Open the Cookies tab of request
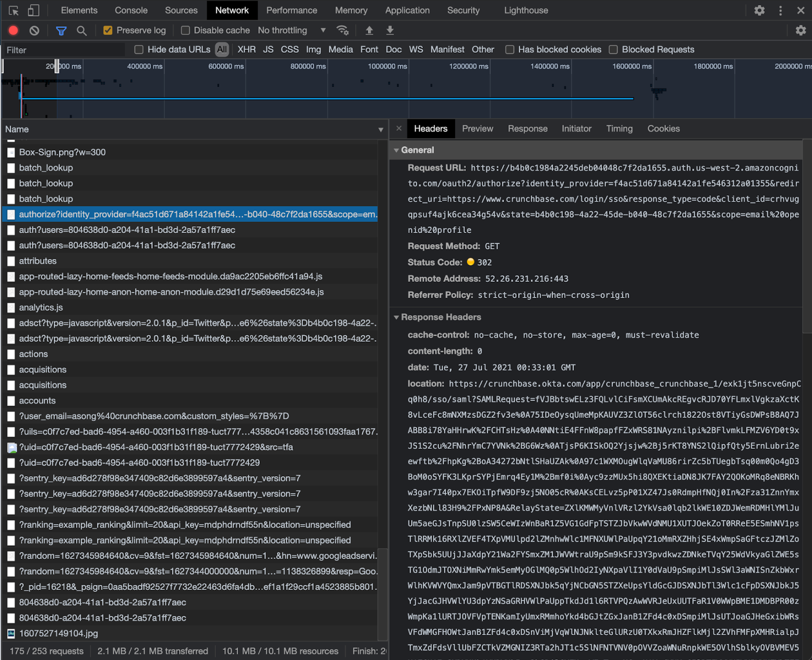This screenshot has height=660, width=812. (x=664, y=128)
